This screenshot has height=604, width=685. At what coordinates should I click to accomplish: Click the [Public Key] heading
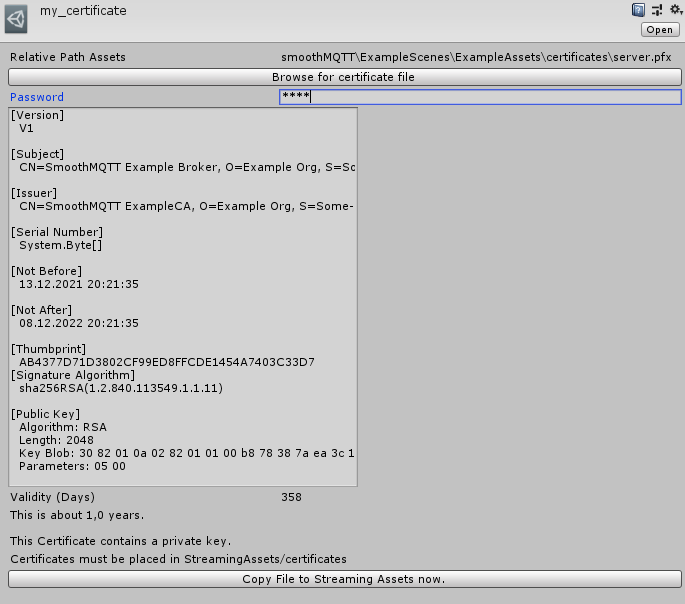tap(45, 414)
